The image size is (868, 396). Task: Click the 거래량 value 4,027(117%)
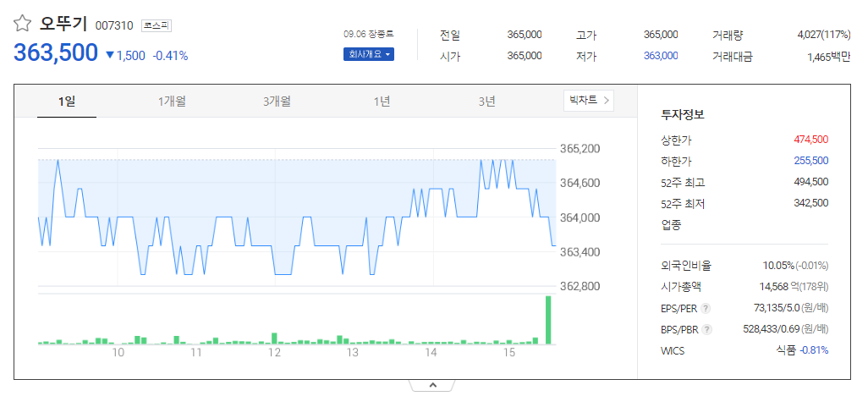tap(824, 35)
